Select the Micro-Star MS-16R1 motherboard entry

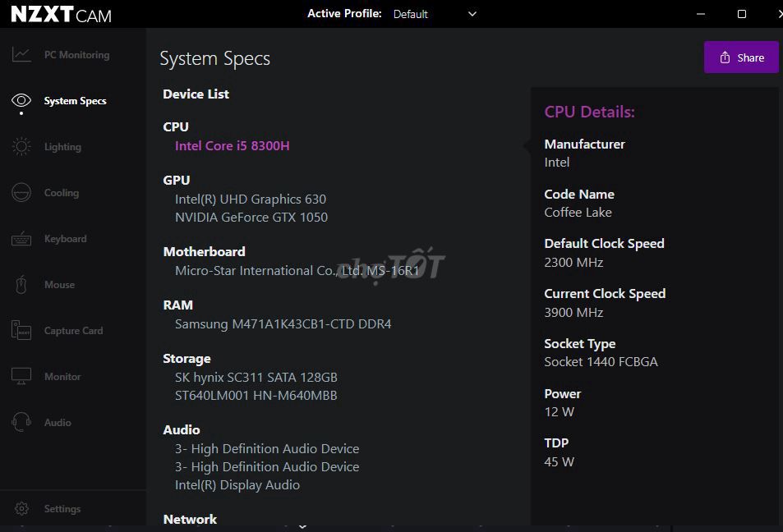click(297, 270)
